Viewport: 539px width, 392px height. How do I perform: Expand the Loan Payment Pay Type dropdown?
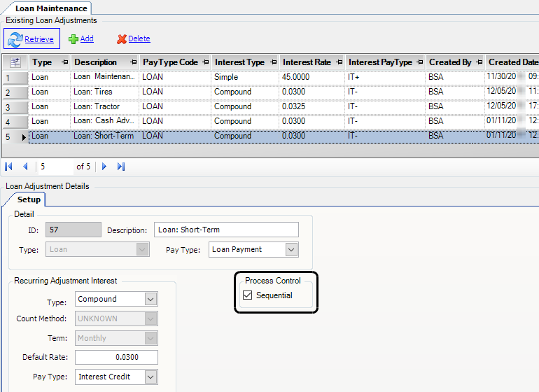[291, 250]
